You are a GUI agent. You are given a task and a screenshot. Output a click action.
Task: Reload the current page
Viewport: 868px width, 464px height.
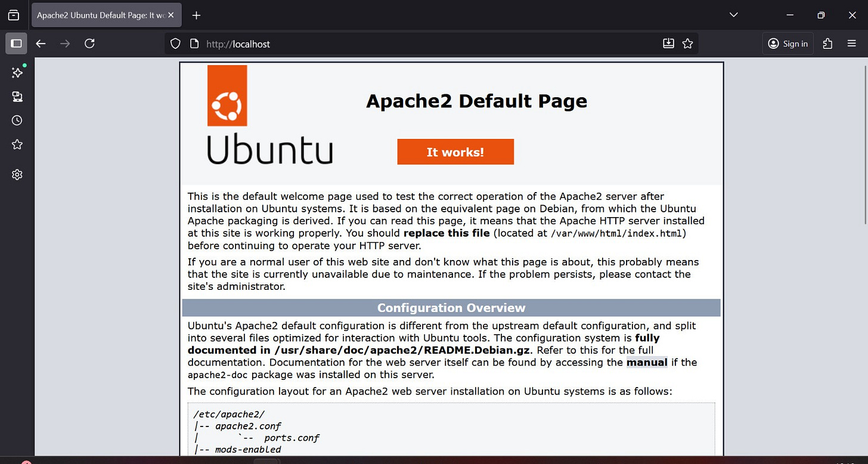(89, 44)
